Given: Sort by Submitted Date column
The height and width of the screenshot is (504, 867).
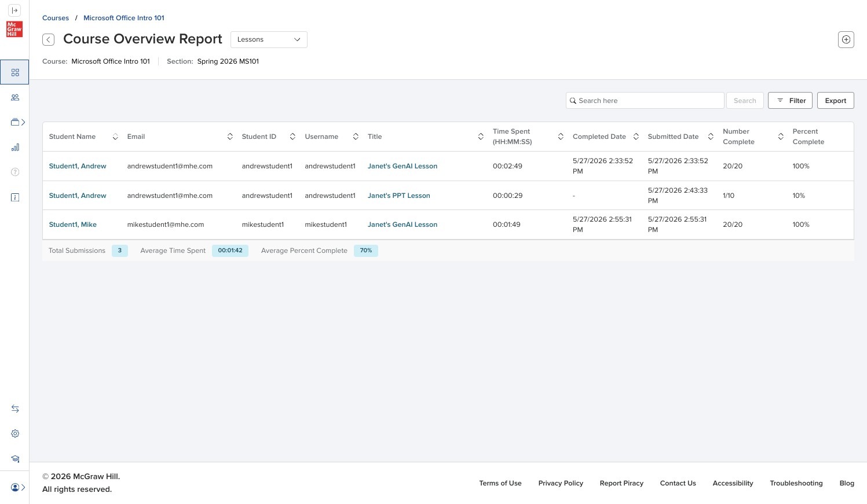Looking at the screenshot, I should [x=711, y=137].
